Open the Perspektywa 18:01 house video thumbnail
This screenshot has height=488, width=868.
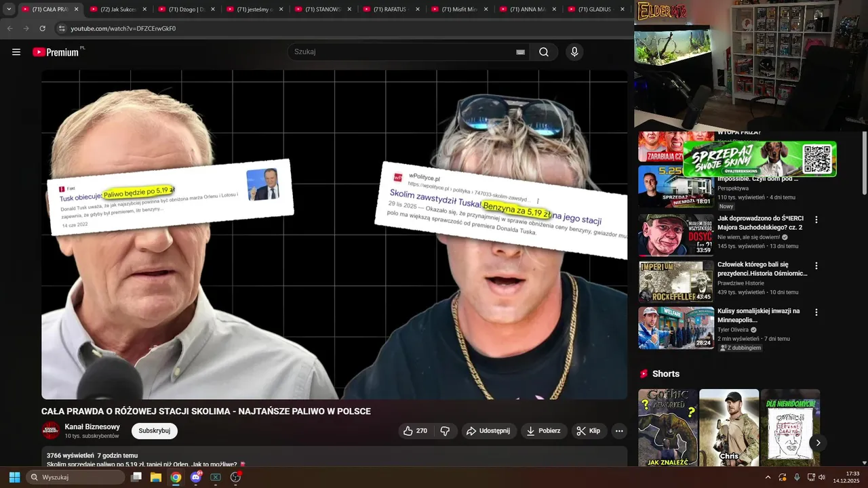tap(676, 187)
